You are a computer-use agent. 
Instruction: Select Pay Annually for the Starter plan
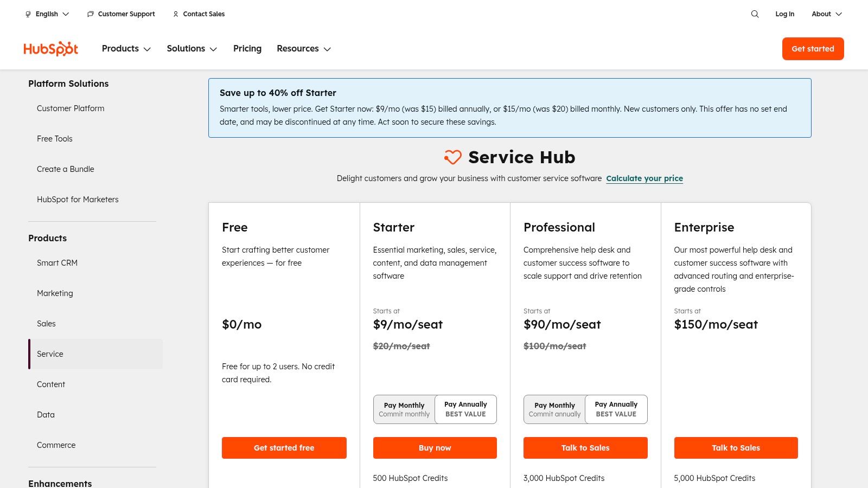click(465, 409)
